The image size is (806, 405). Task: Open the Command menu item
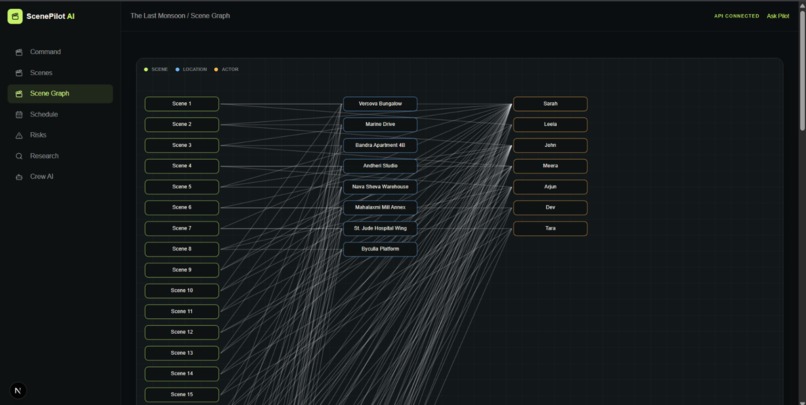tap(60, 52)
